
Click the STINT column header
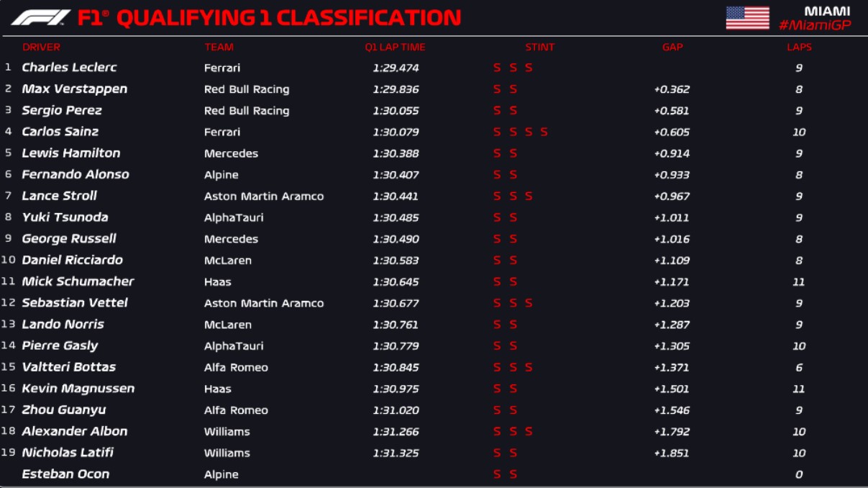tap(539, 48)
